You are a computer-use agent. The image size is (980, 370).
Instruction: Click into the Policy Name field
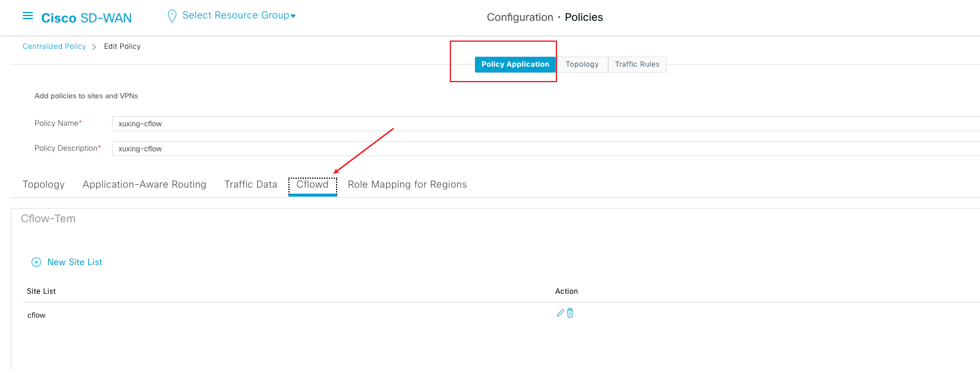click(x=536, y=124)
